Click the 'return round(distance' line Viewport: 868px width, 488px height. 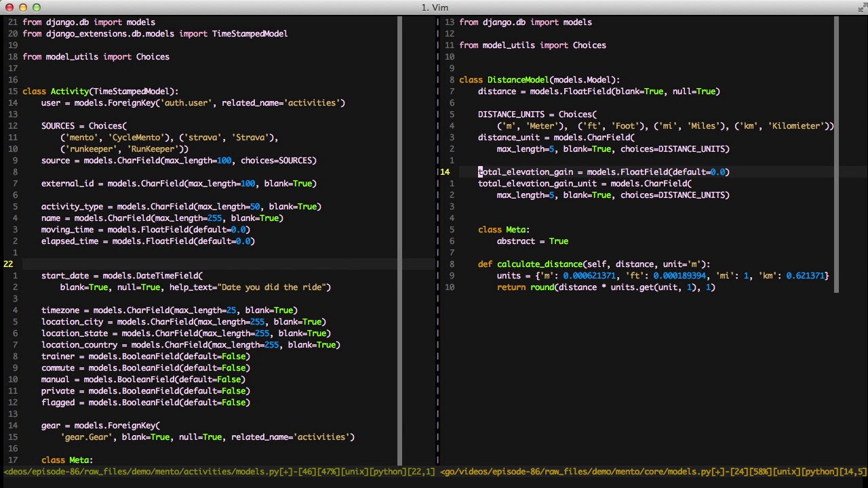606,287
